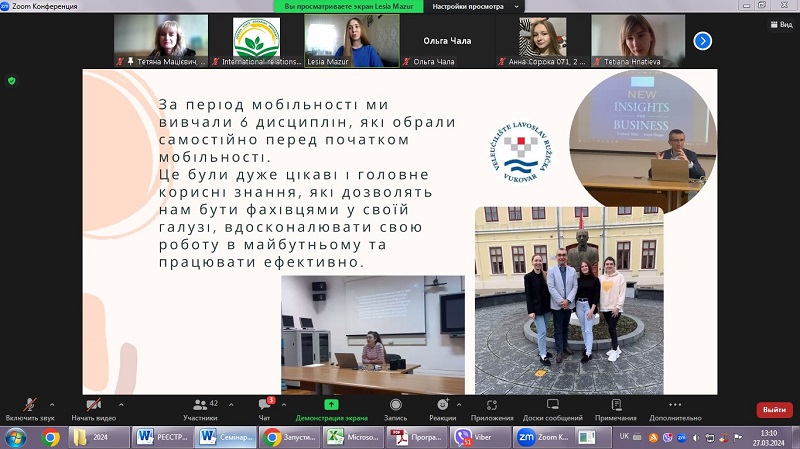Image resolution: width=800 pixels, height=449 pixels.
Task: Open the Участники participants panel
Action: 200,404
